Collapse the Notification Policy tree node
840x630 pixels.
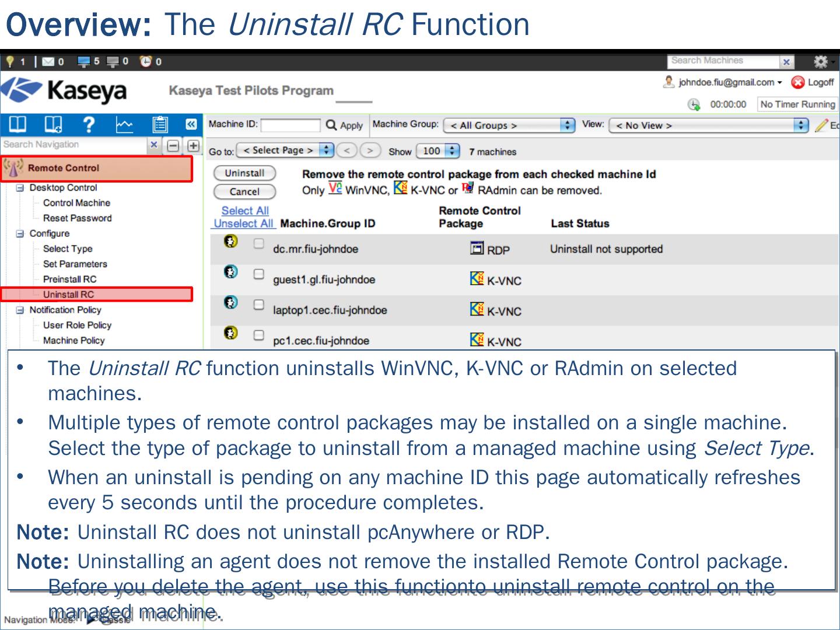(20, 310)
